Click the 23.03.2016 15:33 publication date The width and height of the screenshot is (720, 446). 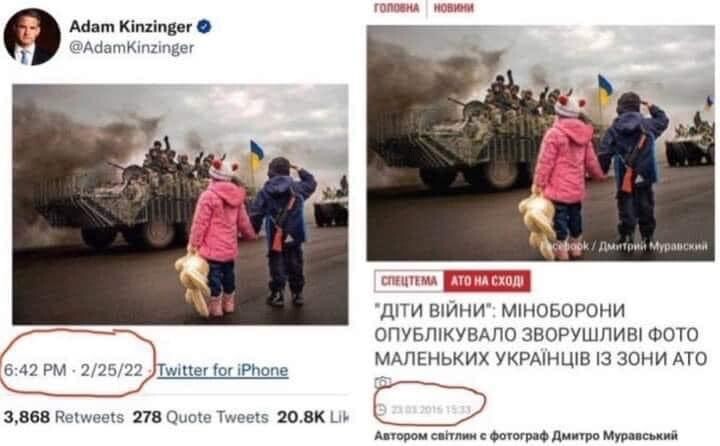431,409
